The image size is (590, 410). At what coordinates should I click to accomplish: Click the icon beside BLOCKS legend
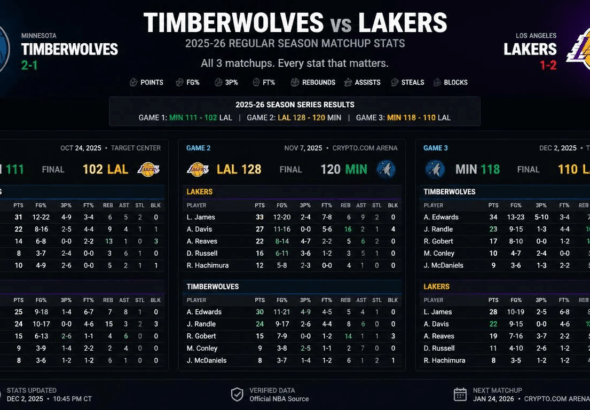(x=437, y=82)
